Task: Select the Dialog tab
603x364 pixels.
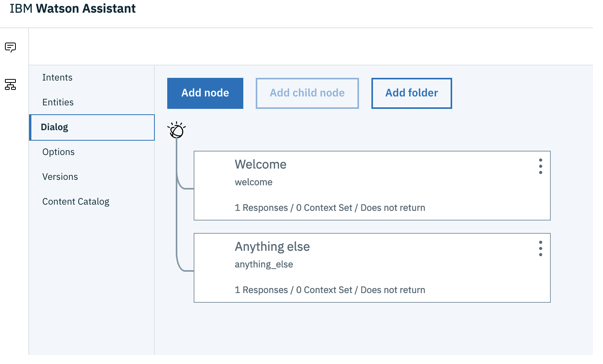Action: click(x=92, y=127)
